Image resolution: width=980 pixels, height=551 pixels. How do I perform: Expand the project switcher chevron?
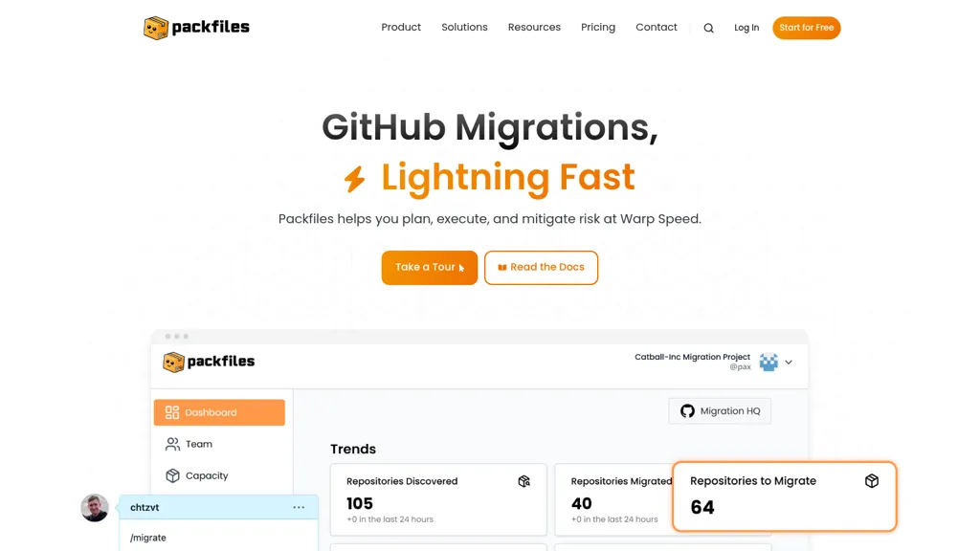(x=789, y=363)
